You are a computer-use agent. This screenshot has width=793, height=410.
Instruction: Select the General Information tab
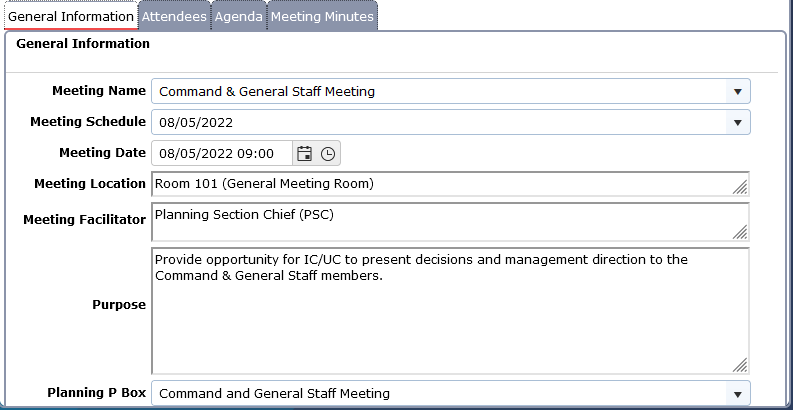[x=71, y=16]
